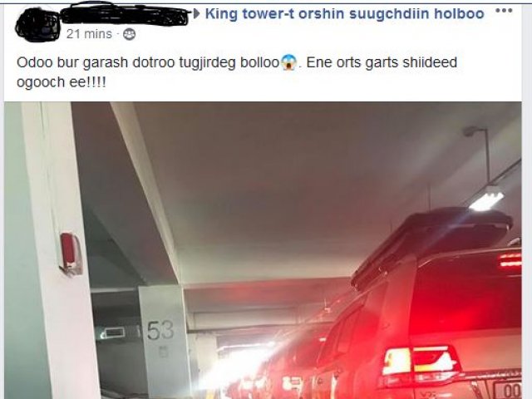Click the black roof spoiler of SUV
This screenshot has height=399, width=532.
click(431, 246)
